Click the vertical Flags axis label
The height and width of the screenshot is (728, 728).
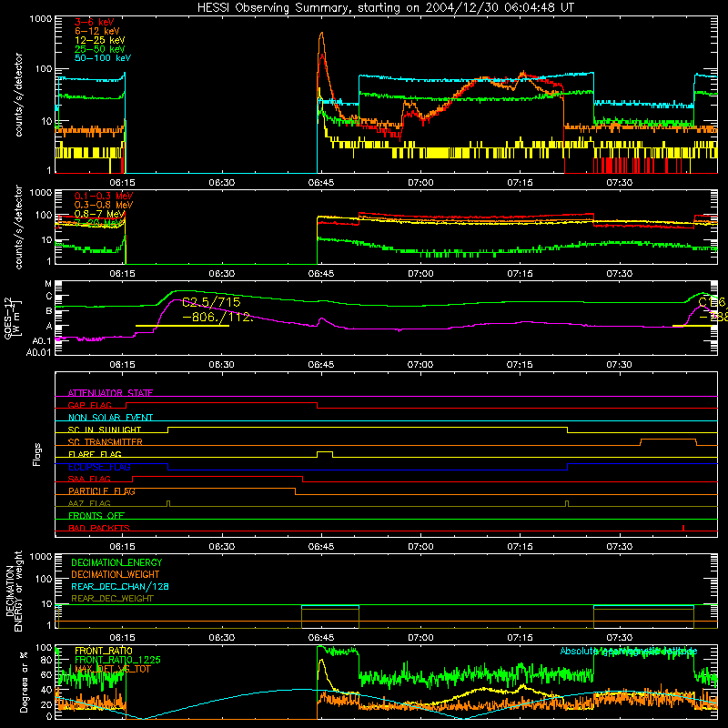pos(36,454)
